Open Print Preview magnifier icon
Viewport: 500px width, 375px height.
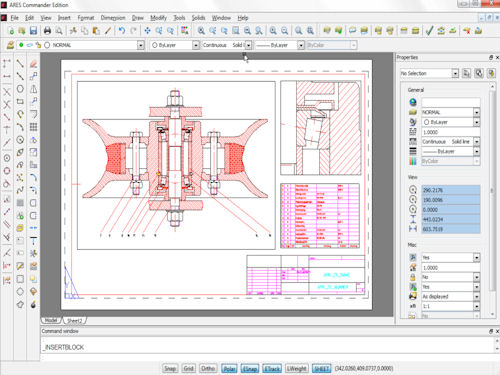[x=59, y=31]
